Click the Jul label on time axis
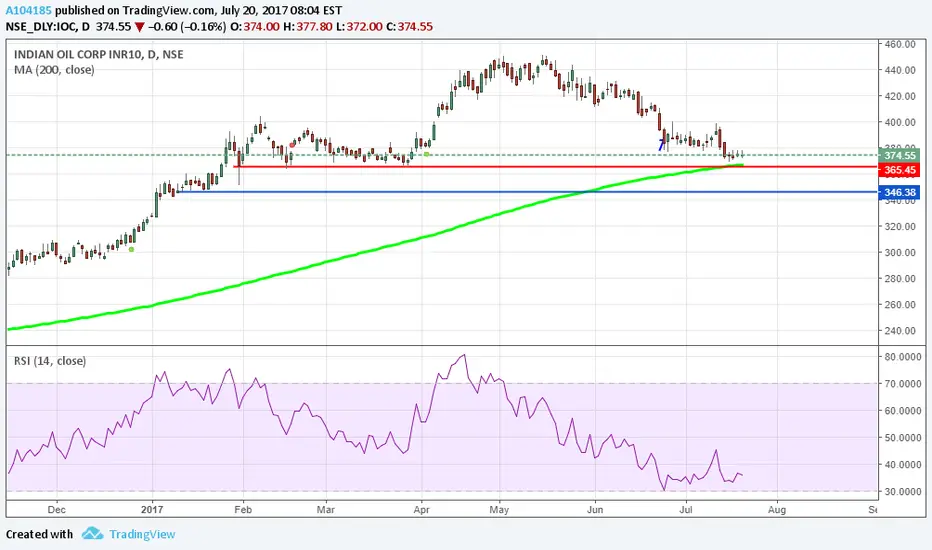 pyautogui.click(x=686, y=510)
